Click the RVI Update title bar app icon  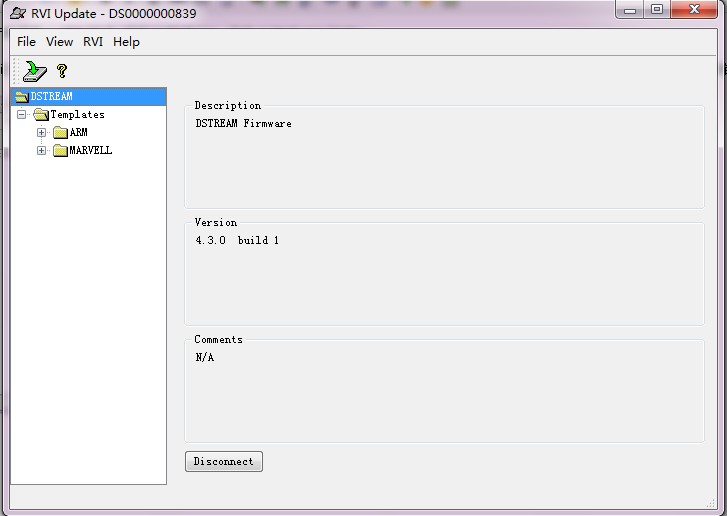click(18, 13)
